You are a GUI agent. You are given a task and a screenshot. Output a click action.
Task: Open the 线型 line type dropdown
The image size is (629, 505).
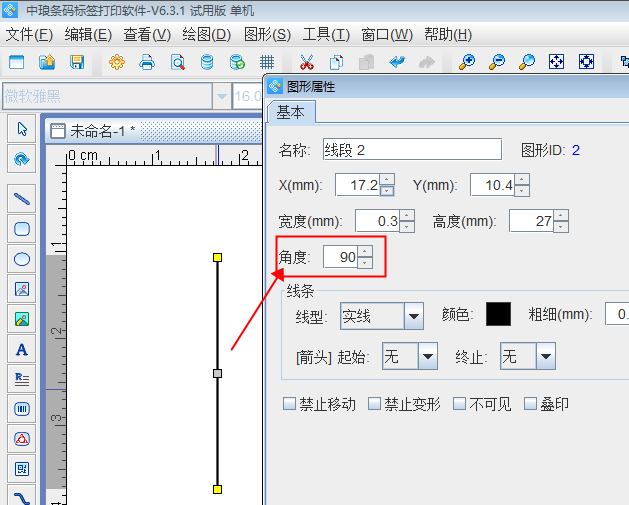[x=413, y=316]
